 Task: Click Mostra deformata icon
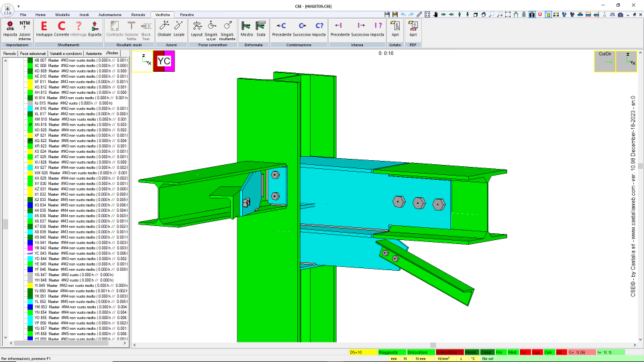coord(246,29)
